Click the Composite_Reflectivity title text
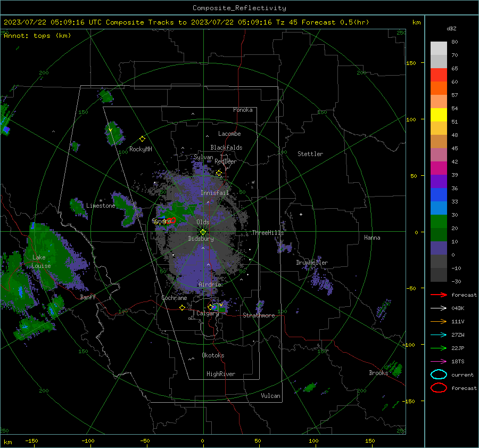 240,8
